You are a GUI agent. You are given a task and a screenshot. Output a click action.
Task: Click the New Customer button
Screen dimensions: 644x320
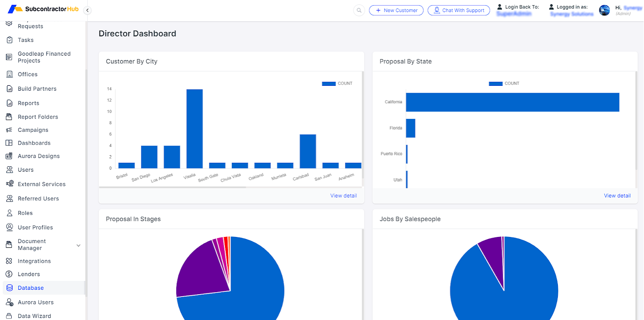coord(396,10)
